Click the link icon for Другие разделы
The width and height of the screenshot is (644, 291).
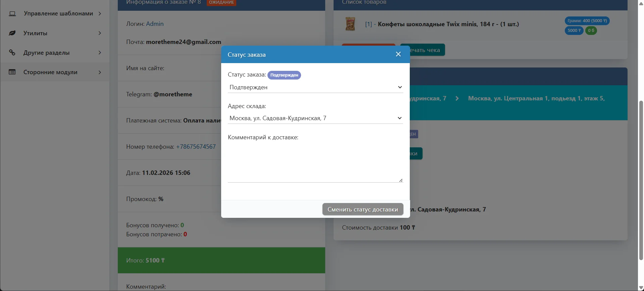[12, 53]
